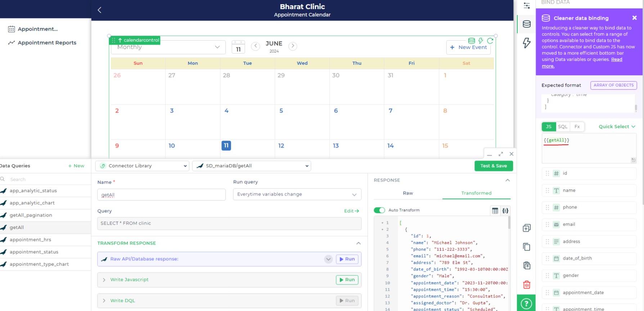The height and width of the screenshot is (311, 644).
Task: Switch to the Raw response tab
Action: point(408,193)
